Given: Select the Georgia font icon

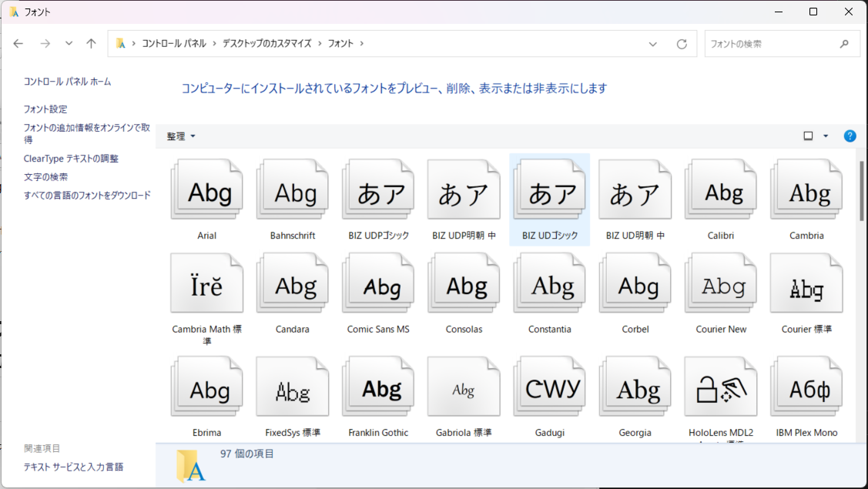Looking at the screenshot, I should pyautogui.click(x=635, y=387).
